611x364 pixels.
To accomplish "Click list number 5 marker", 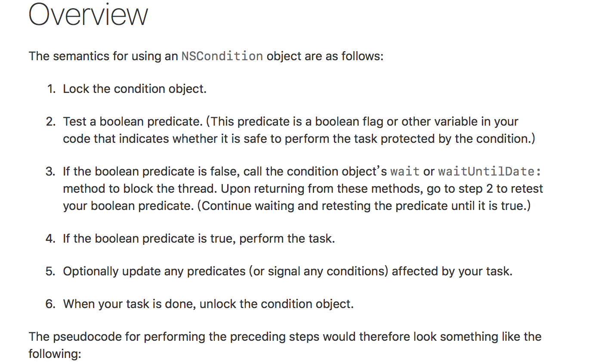I will pos(51,271).
